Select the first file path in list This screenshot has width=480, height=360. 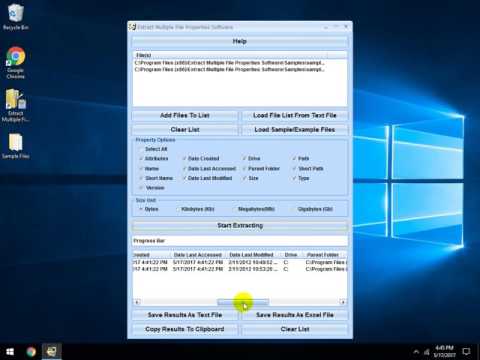click(230, 63)
